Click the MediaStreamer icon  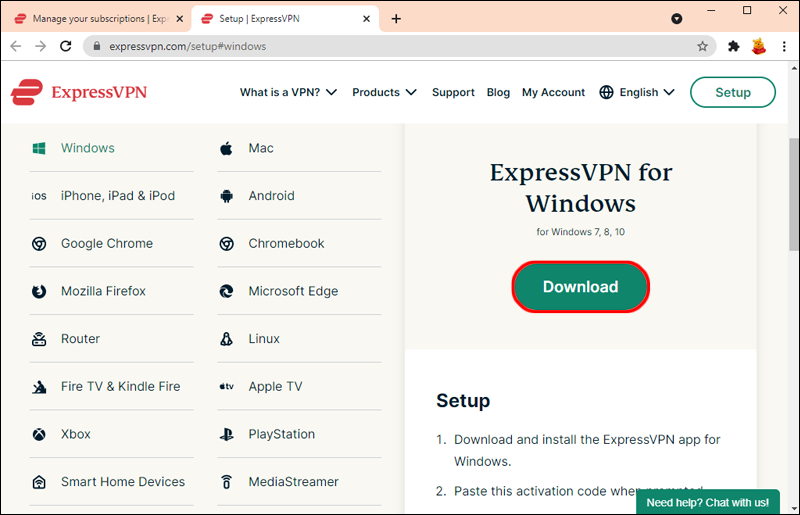227,482
